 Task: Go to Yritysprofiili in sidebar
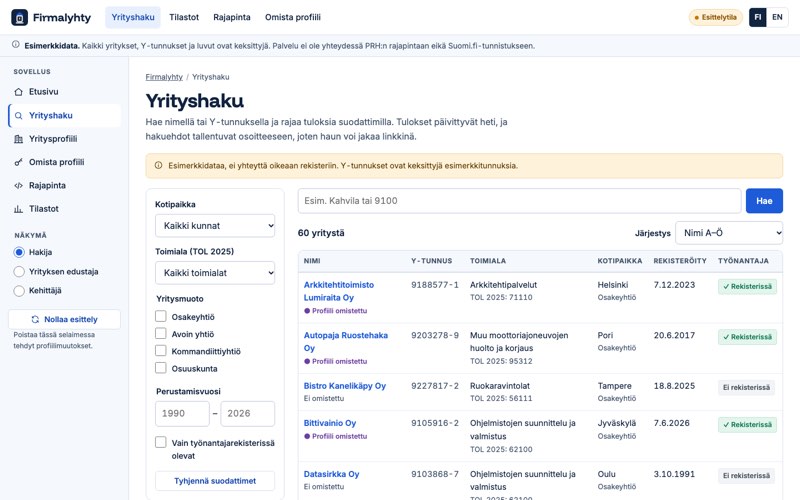point(64,139)
